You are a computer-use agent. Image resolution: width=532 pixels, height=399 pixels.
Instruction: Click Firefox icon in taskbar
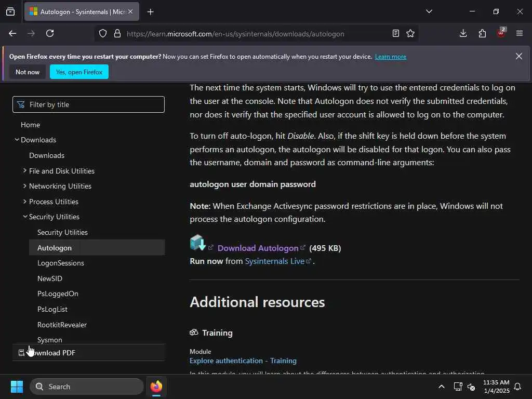[156, 387]
